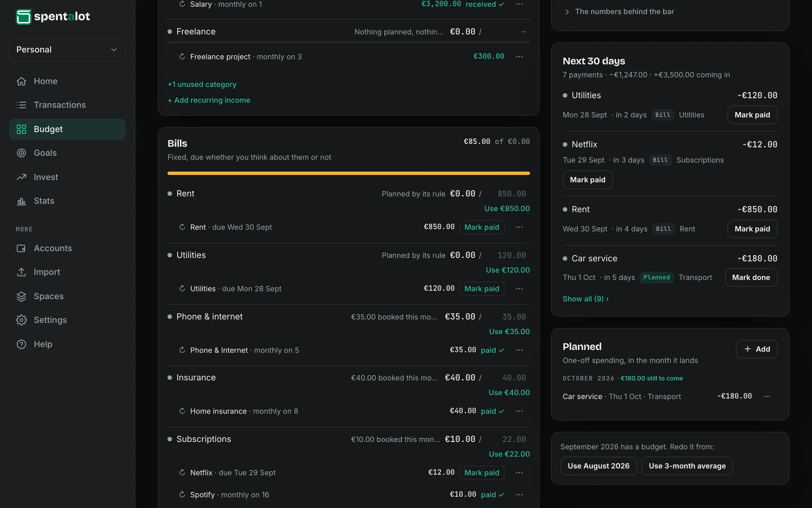Image resolution: width=812 pixels, height=508 pixels.
Task: Mark paid Utilities in Next 30 days
Action: pyautogui.click(x=752, y=115)
